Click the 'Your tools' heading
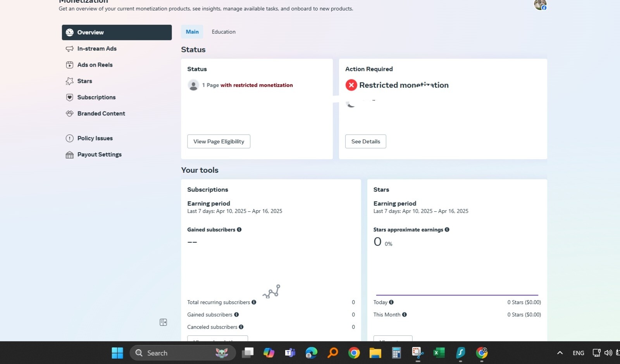This screenshot has width=620, height=364. coord(200,170)
